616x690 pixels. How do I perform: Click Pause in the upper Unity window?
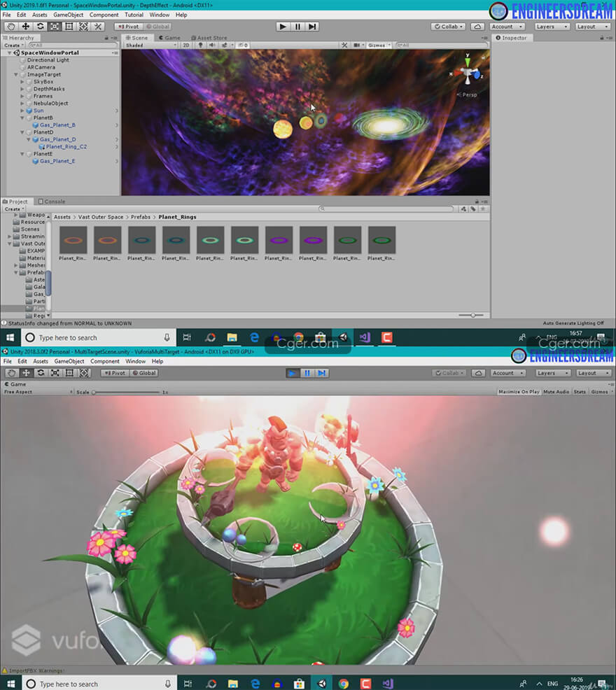coord(297,27)
